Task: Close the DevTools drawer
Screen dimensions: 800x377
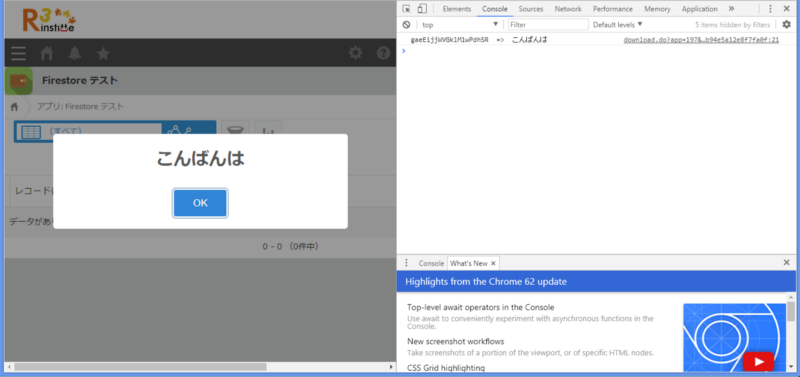Action: coord(786,262)
